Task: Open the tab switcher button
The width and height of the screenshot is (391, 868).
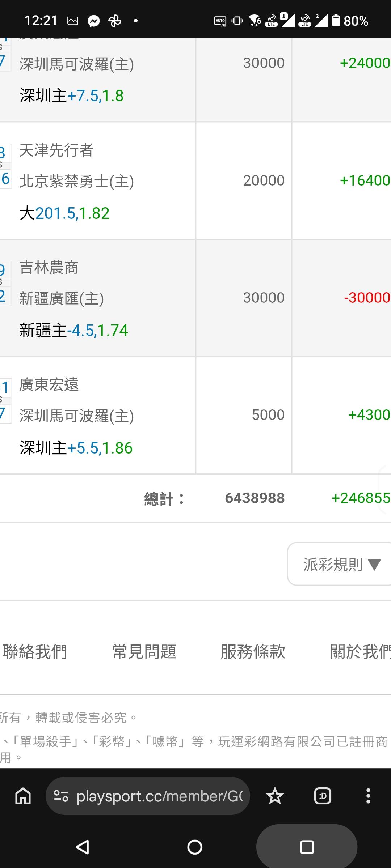Action: (323, 796)
